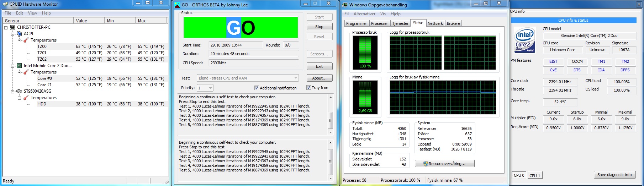The image size is (644, 186).
Task: Click the CHRISTOFFER-PC computer icon in Hardware Monitor
Action: 13,27
